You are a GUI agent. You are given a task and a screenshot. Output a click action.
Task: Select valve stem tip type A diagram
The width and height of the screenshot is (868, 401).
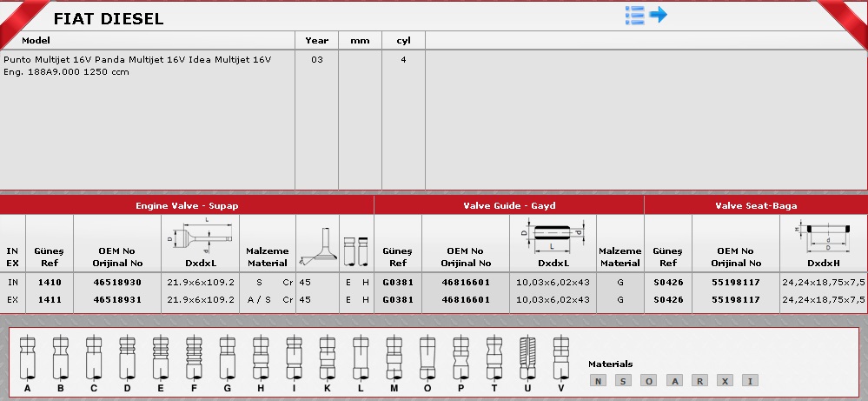pos(27,358)
